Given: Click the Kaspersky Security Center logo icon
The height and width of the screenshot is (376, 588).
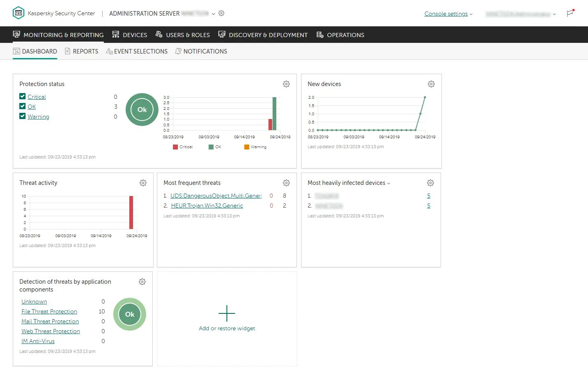Looking at the screenshot, I should (x=19, y=13).
